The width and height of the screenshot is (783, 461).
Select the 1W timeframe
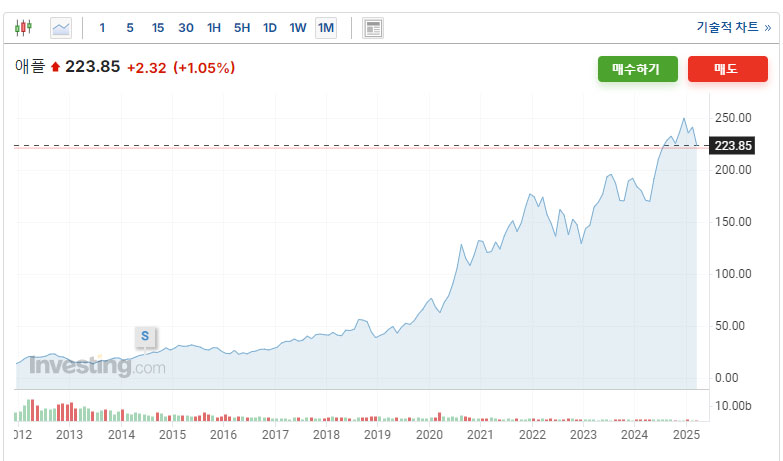tap(298, 28)
